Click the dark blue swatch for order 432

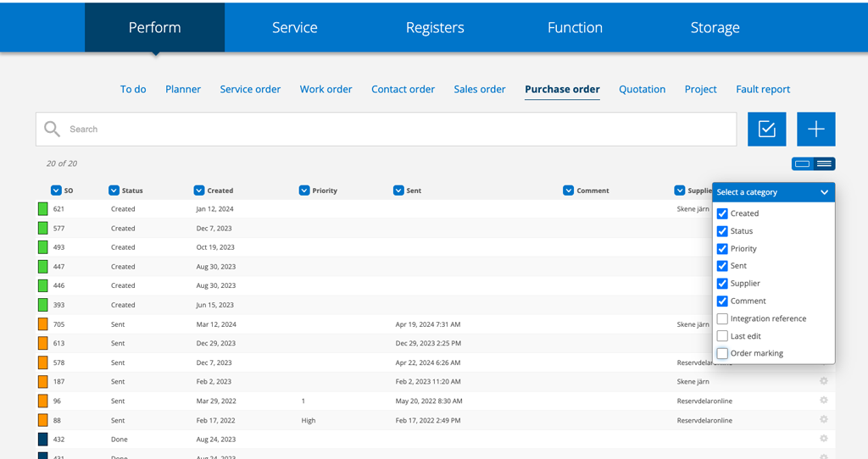[42, 439]
